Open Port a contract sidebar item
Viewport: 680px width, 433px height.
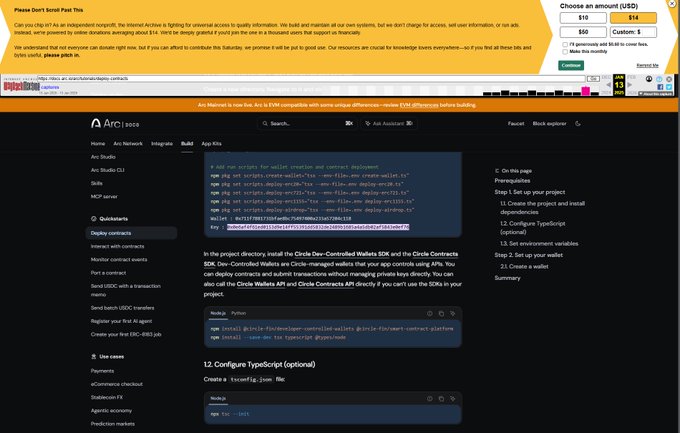[x=108, y=273]
